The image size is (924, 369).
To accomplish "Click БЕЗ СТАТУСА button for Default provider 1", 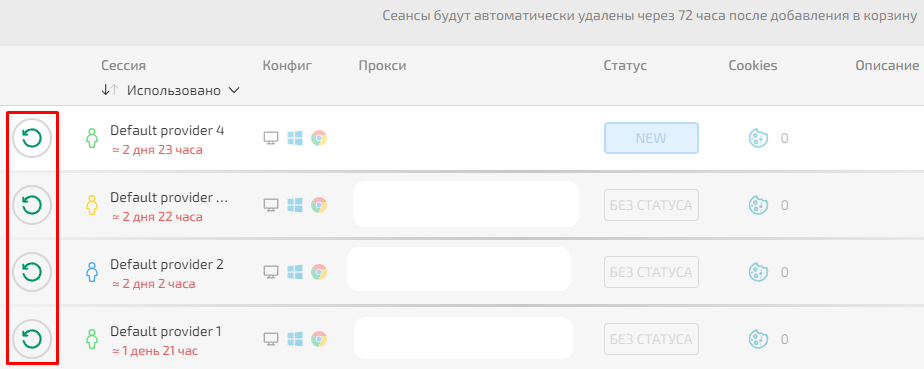I will [651, 339].
